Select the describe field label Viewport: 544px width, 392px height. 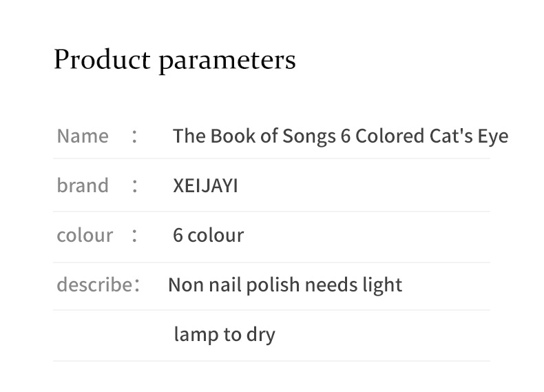point(94,284)
